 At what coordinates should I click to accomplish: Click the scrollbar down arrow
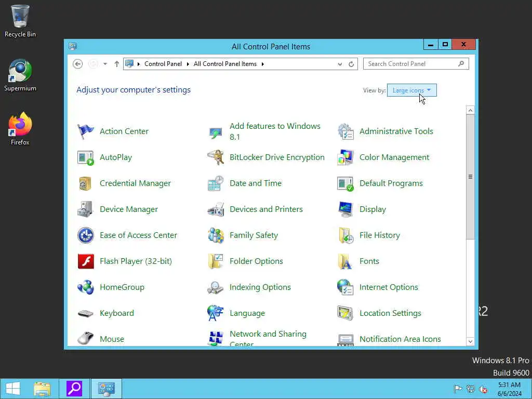click(470, 341)
